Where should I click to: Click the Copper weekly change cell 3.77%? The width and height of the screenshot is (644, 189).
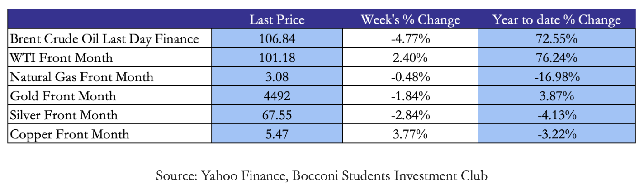coord(410,134)
